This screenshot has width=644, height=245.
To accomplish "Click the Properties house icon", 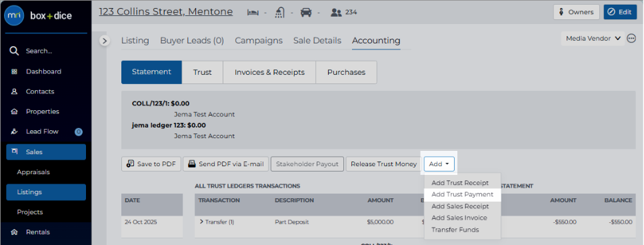I will 15,111.
